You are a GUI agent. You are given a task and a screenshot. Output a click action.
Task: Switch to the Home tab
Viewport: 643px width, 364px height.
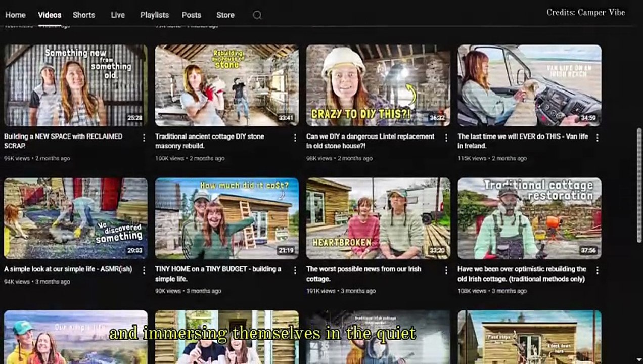[15, 15]
